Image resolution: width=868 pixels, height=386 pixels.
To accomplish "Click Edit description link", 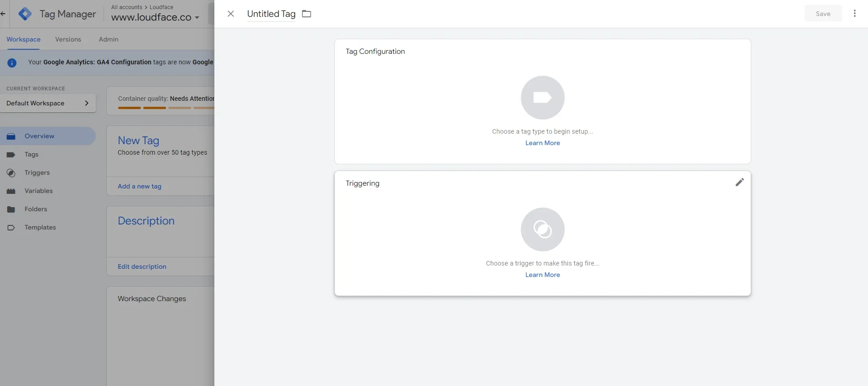I will (142, 266).
